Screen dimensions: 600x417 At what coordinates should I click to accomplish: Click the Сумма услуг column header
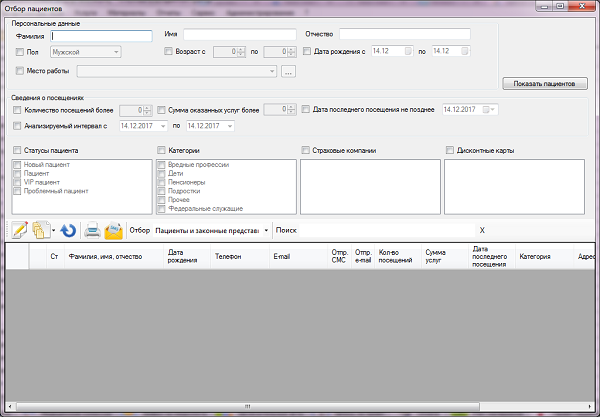coord(445,256)
